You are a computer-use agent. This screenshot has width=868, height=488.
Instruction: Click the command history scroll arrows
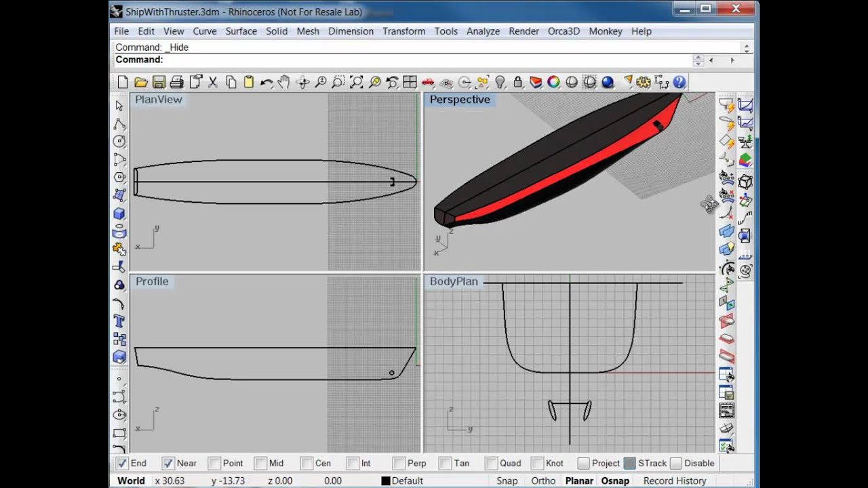[747, 47]
